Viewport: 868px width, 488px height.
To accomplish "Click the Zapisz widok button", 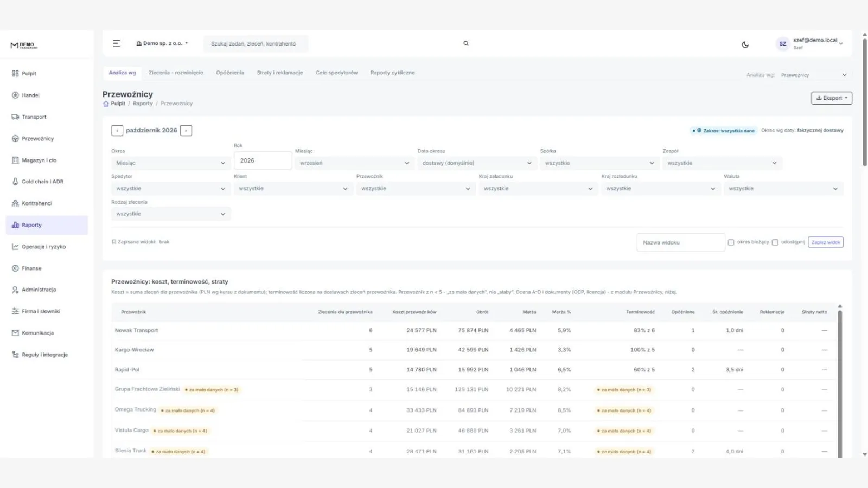I will (826, 242).
